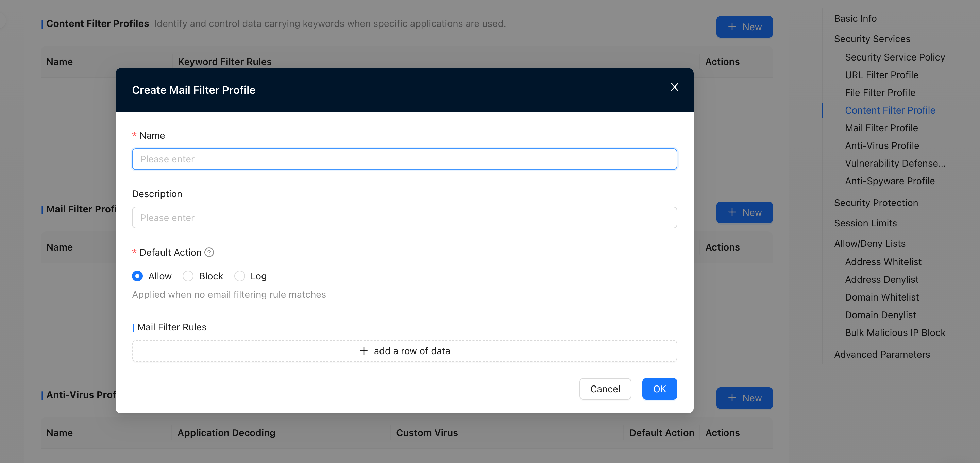
Task: Click the Name input field
Action: 404,159
